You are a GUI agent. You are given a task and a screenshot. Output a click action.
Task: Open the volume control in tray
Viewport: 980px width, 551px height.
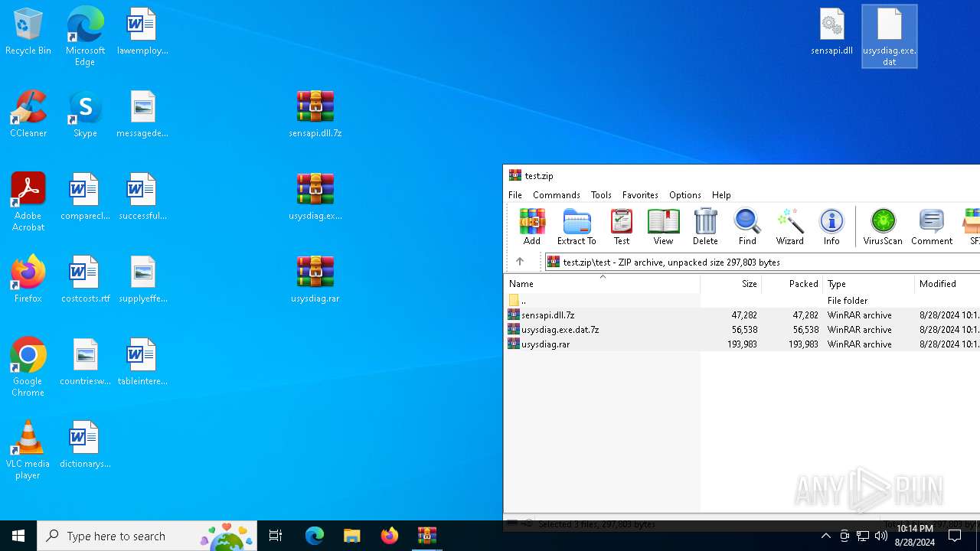pos(881,536)
